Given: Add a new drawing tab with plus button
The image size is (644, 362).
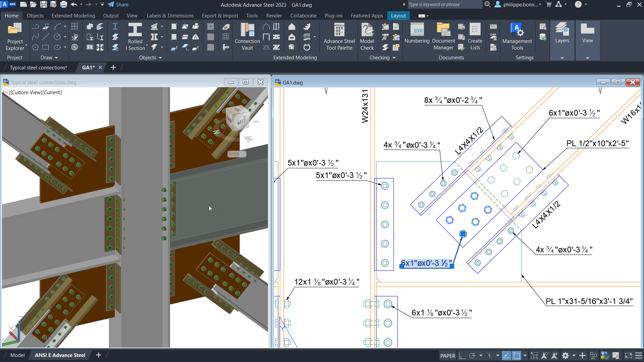Looking at the screenshot, I should click(113, 68).
